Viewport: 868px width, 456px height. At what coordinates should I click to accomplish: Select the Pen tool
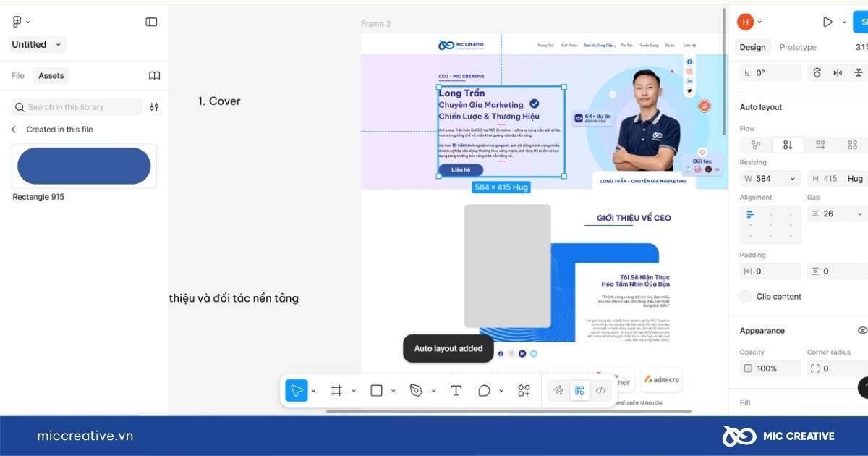click(x=416, y=391)
